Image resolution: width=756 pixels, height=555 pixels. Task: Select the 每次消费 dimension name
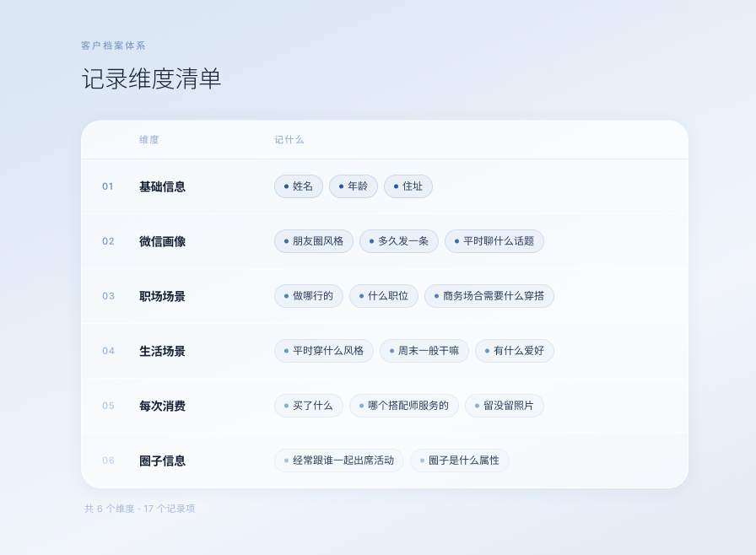click(163, 407)
